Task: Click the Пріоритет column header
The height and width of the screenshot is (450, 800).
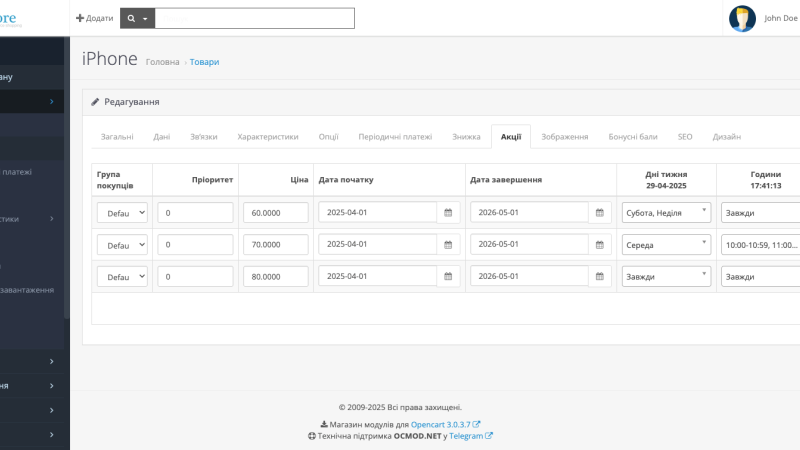Action: pos(212,180)
